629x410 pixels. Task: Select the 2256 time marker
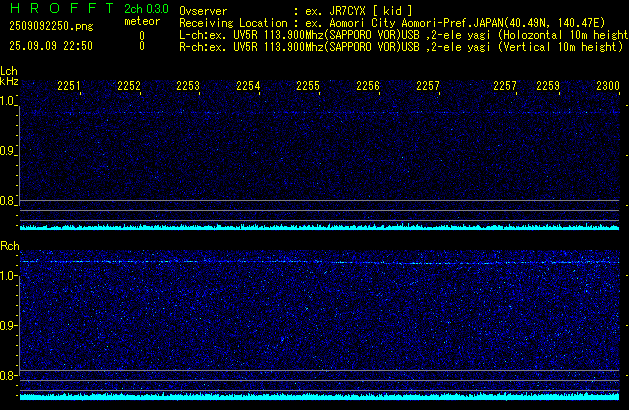coord(368,86)
